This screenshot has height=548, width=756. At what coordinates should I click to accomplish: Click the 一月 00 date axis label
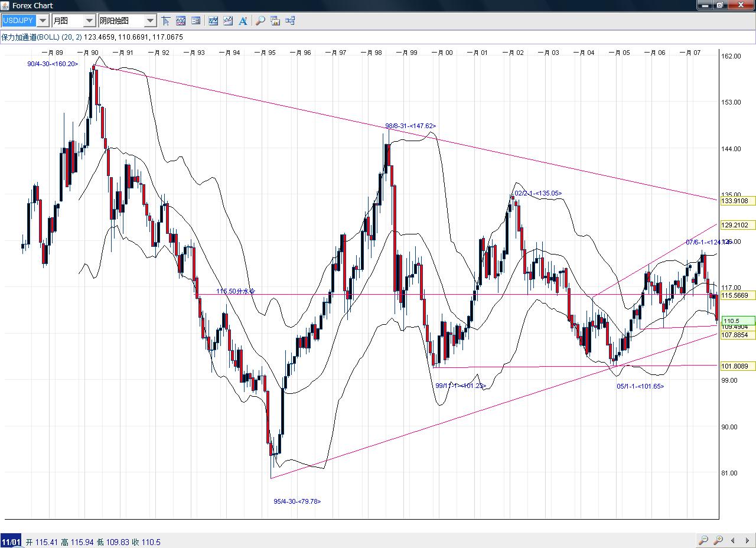point(442,53)
